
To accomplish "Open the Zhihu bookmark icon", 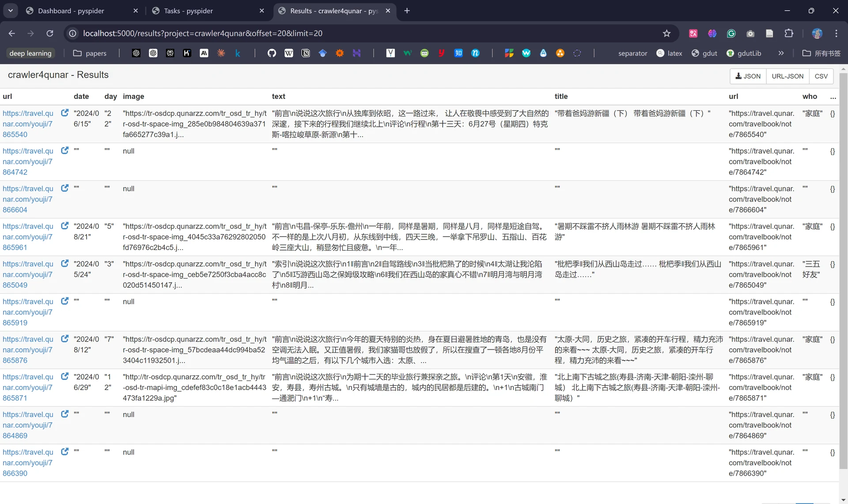I will [458, 53].
